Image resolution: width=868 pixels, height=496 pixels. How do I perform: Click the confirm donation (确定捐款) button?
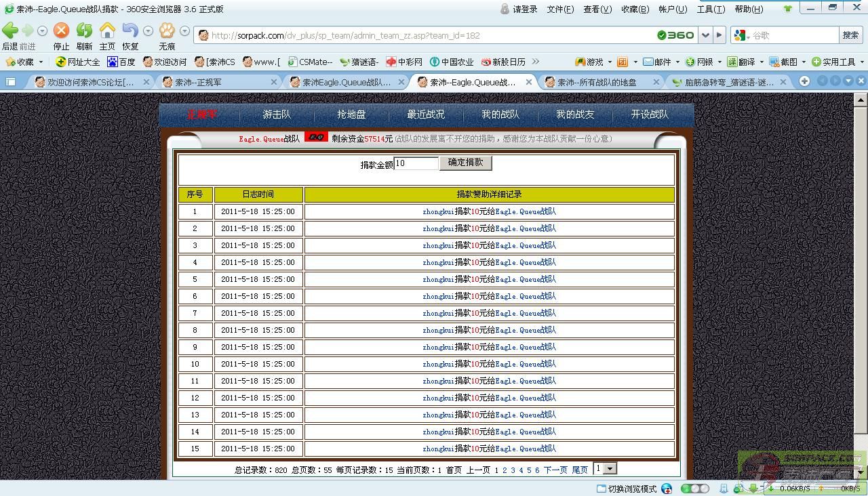coord(465,163)
